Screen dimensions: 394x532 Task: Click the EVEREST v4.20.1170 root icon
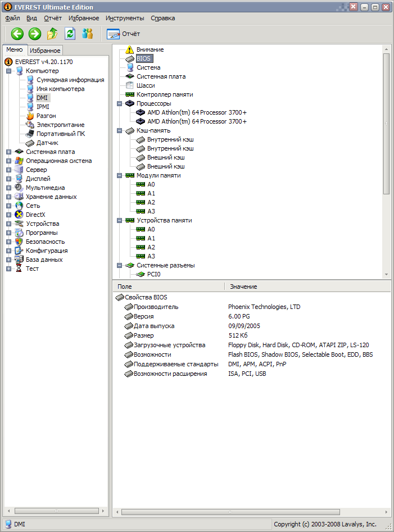pyautogui.click(x=8, y=62)
